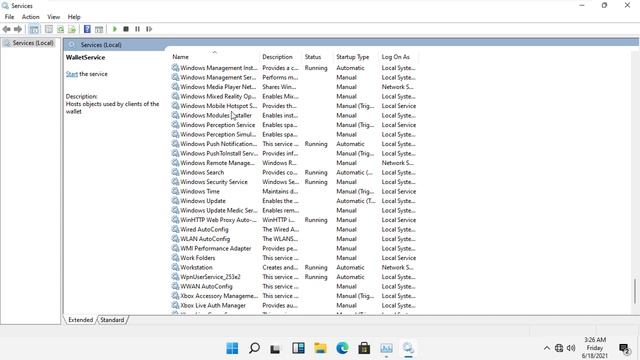Switch to the Standard tab
640x360 pixels.
click(112, 320)
